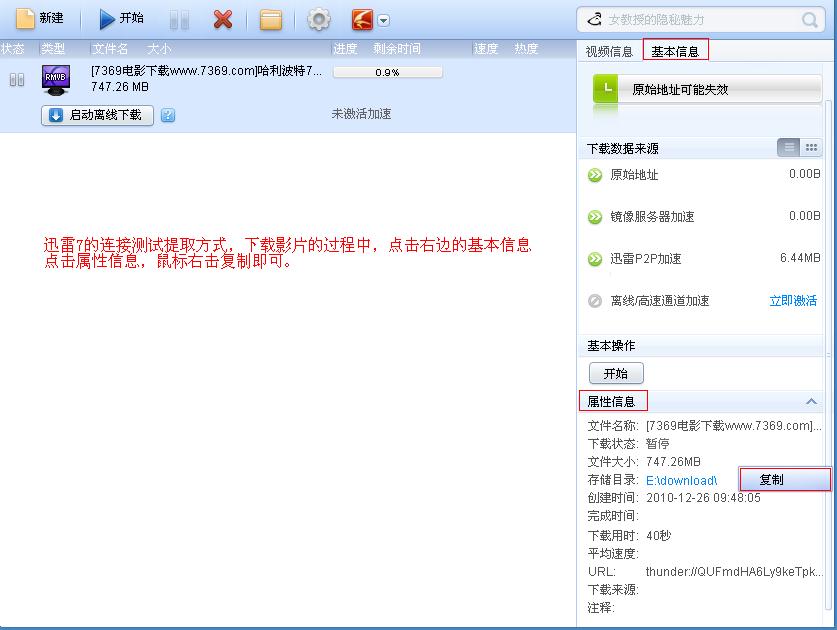Choose 复制 context menu item

pos(785,479)
